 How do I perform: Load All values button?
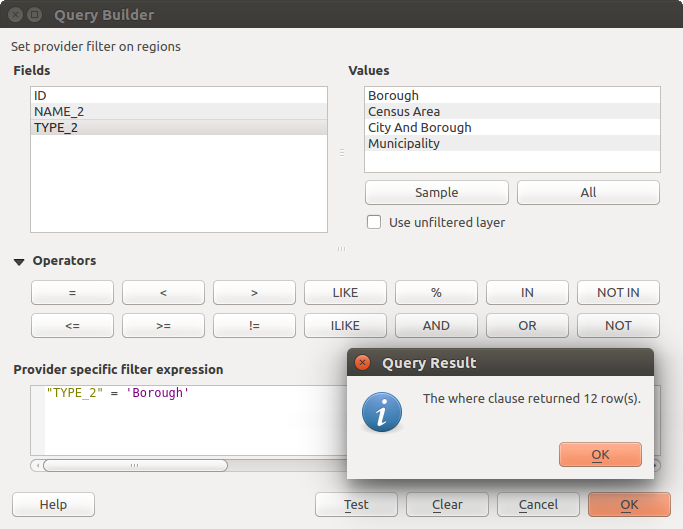pyautogui.click(x=588, y=193)
